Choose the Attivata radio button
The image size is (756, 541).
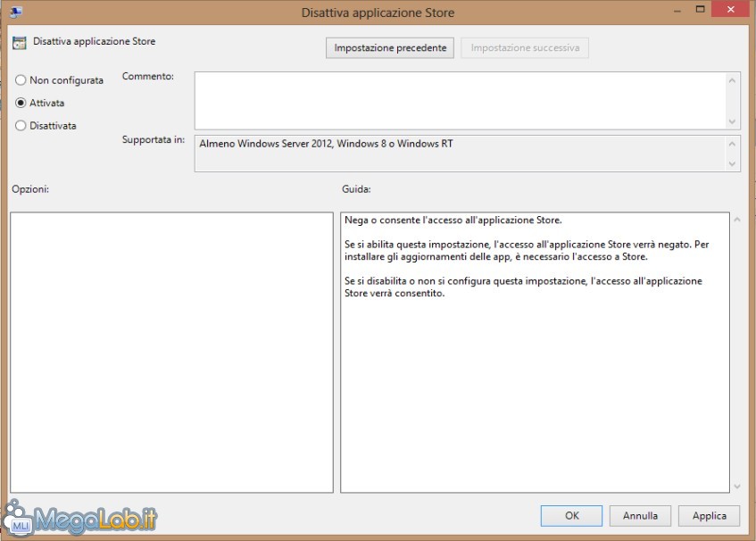(x=21, y=104)
